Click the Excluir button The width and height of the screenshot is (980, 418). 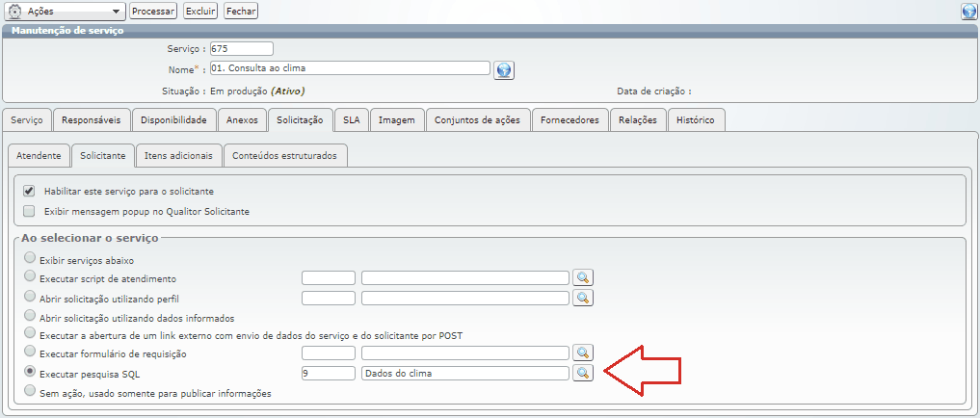tap(200, 12)
